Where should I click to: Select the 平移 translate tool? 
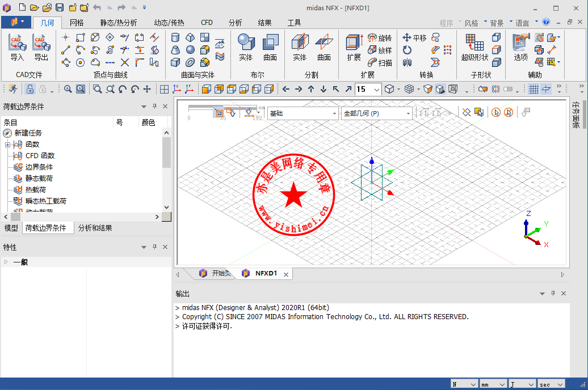(414, 37)
